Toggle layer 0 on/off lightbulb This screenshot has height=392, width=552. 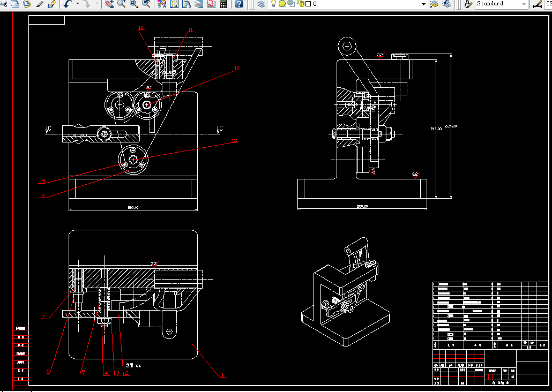[x=273, y=4]
